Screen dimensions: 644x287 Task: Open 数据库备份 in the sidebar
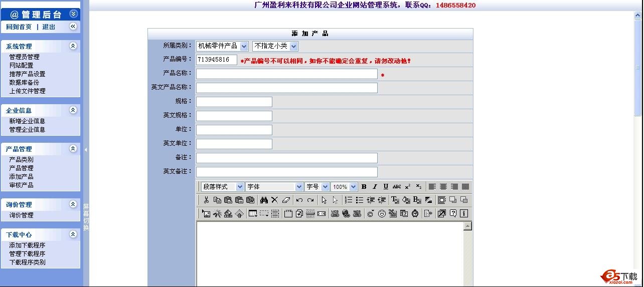coord(24,83)
